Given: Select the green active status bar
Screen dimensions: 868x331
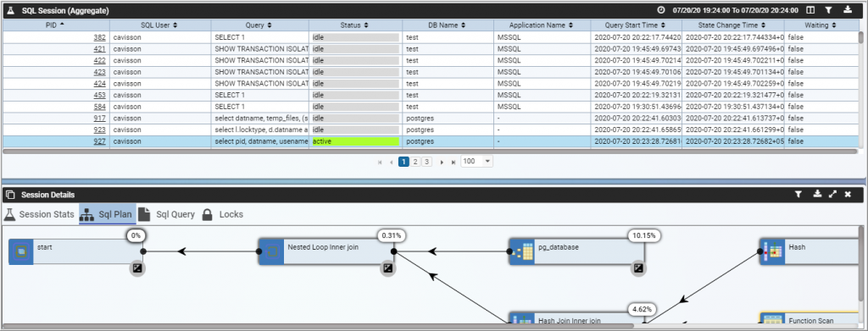Looking at the screenshot, I should pos(355,141).
